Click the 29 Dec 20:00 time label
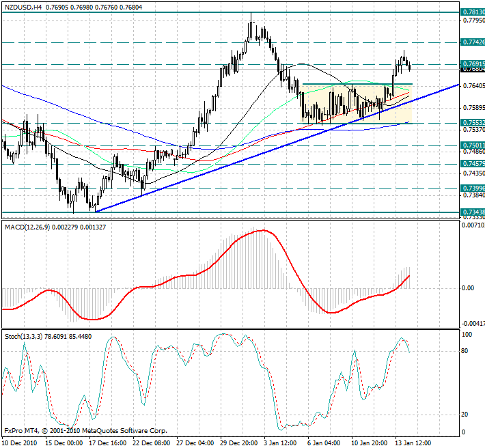485x448 pixels. point(239,442)
